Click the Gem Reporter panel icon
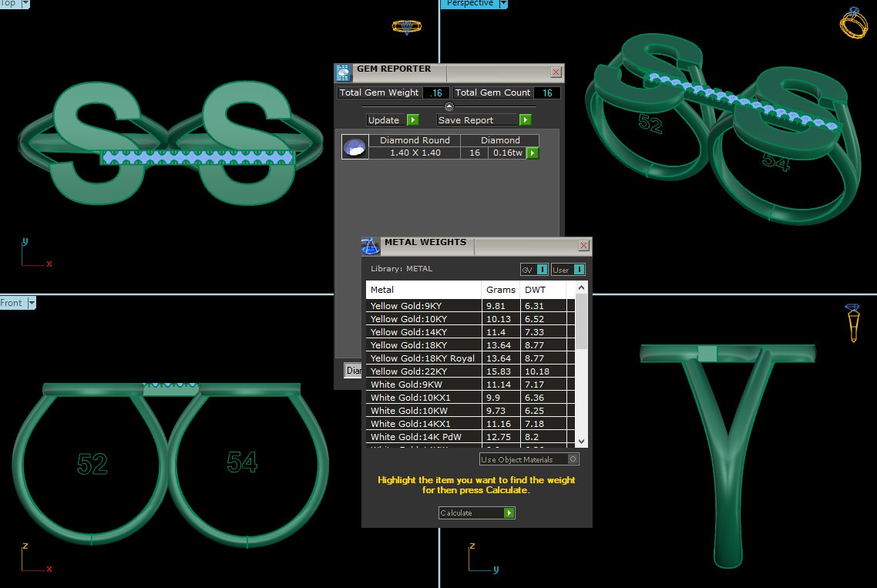This screenshot has width=877, height=588. 343,73
